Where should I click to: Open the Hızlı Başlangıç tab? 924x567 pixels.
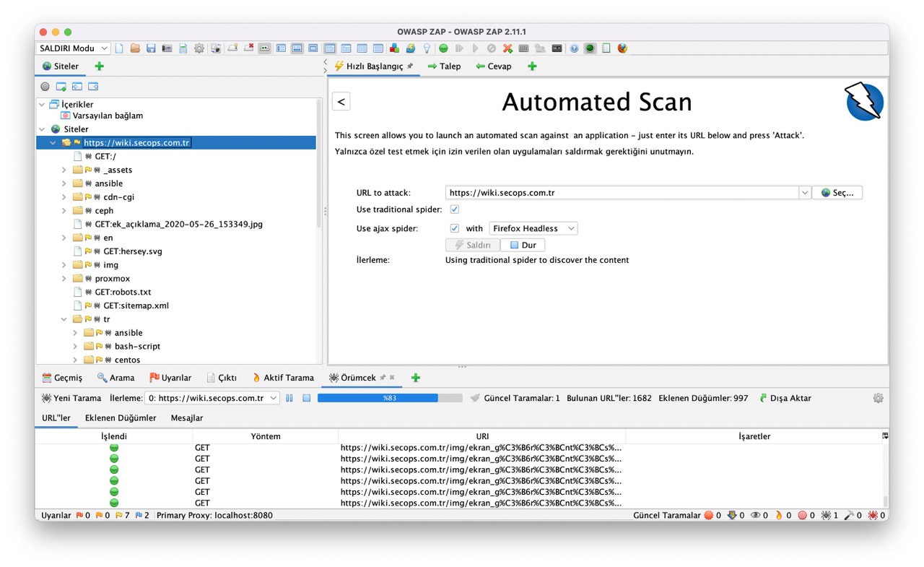[x=374, y=66]
